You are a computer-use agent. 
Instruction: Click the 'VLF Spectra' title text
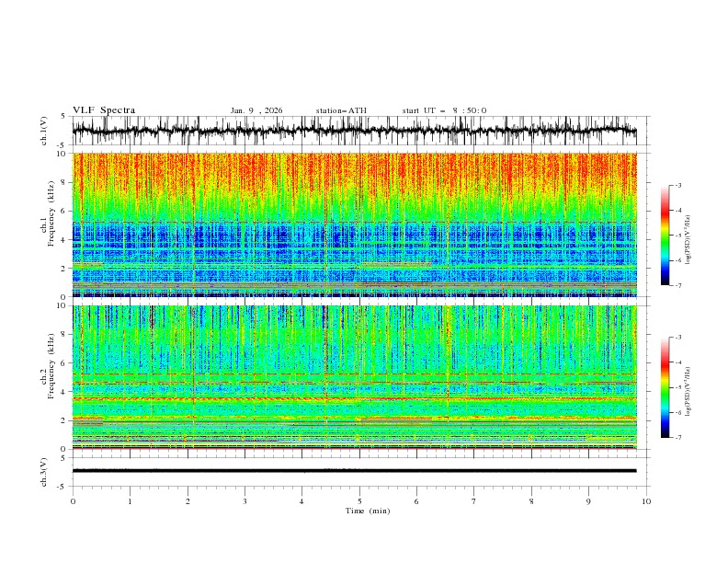click(x=104, y=110)
